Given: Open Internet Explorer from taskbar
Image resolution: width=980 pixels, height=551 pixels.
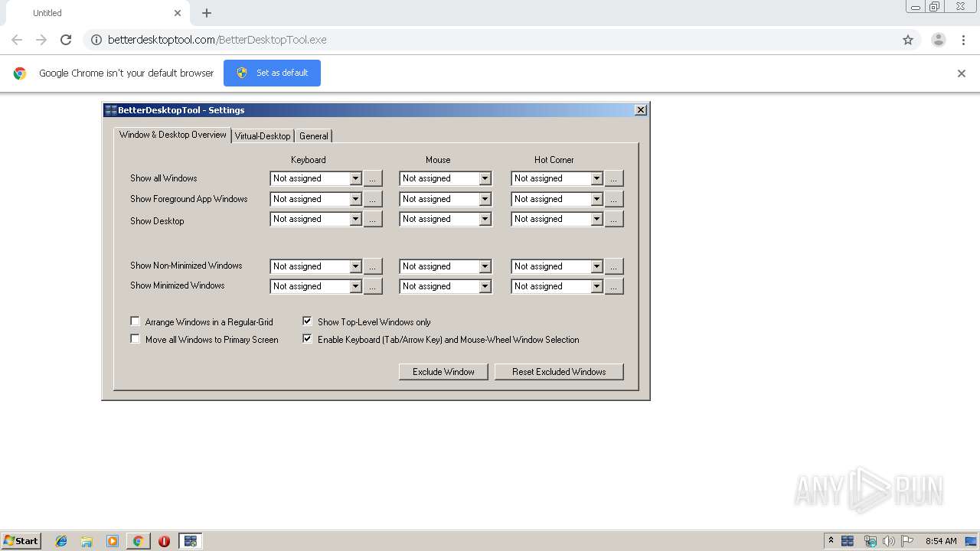Looking at the screenshot, I should coord(61,541).
